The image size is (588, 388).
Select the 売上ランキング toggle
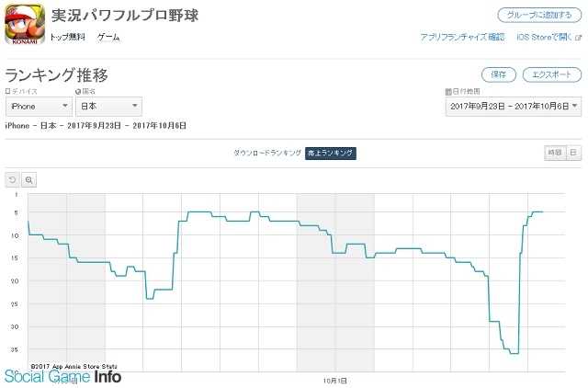click(x=331, y=154)
